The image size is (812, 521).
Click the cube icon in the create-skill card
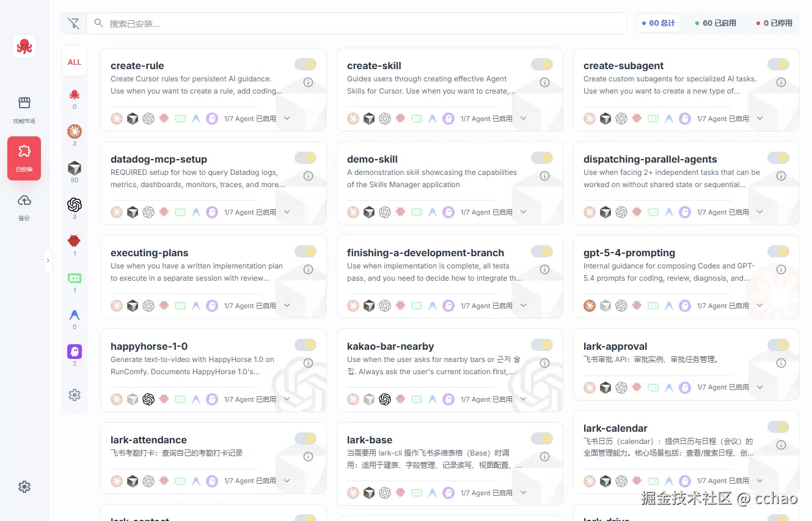[369, 119]
